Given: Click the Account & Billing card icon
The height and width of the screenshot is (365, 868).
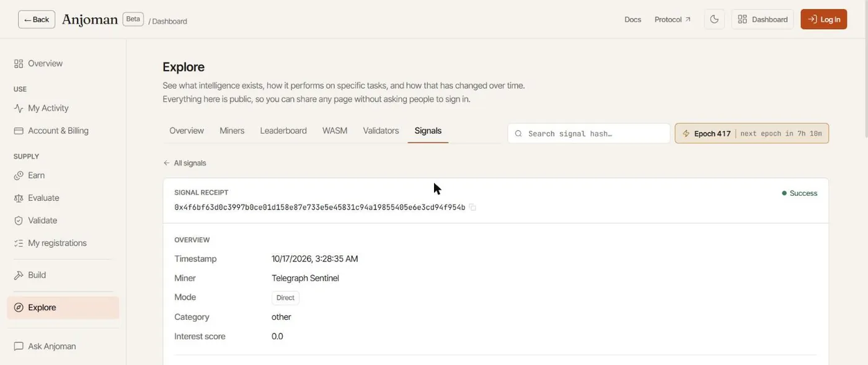Looking at the screenshot, I should (19, 131).
